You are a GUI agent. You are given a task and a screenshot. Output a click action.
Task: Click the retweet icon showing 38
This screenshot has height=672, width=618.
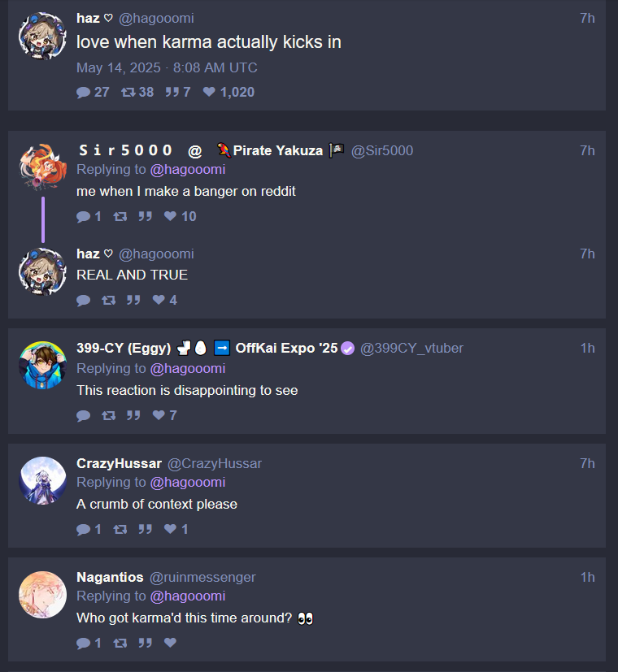[x=128, y=92]
